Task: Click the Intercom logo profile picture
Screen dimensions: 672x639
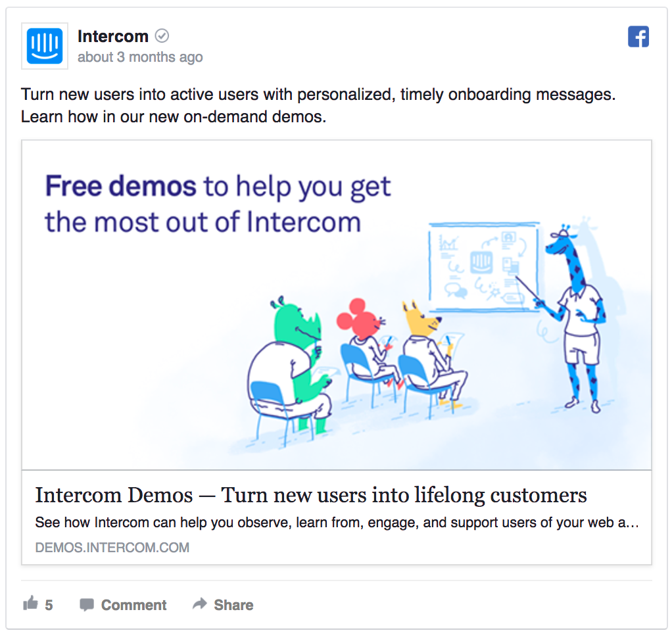Action: point(45,46)
